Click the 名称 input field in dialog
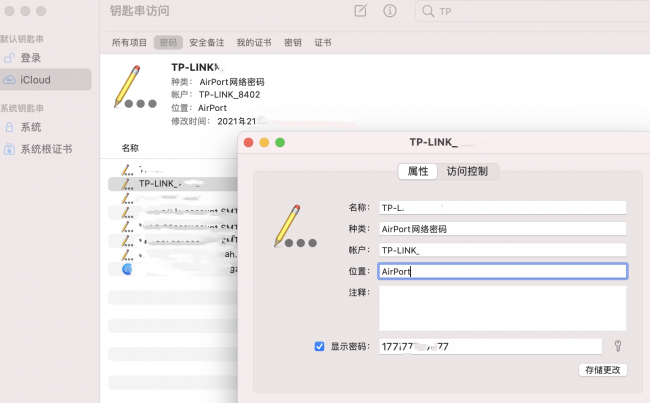 (x=502, y=208)
